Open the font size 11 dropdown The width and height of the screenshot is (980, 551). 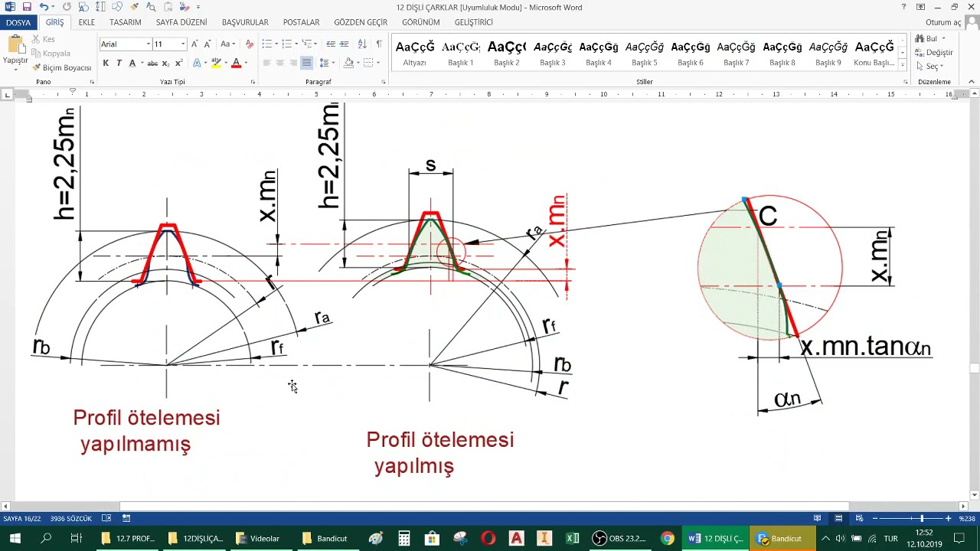(x=183, y=44)
